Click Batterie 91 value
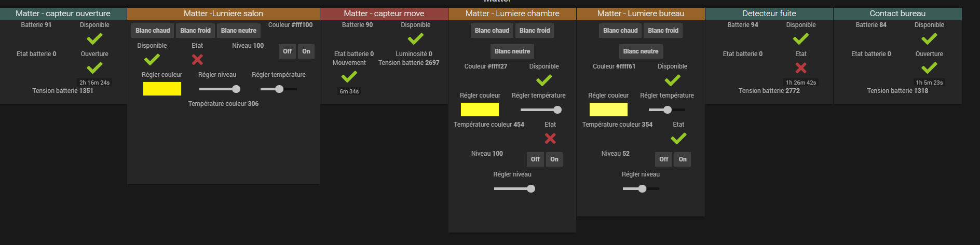 click(x=36, y=25)
